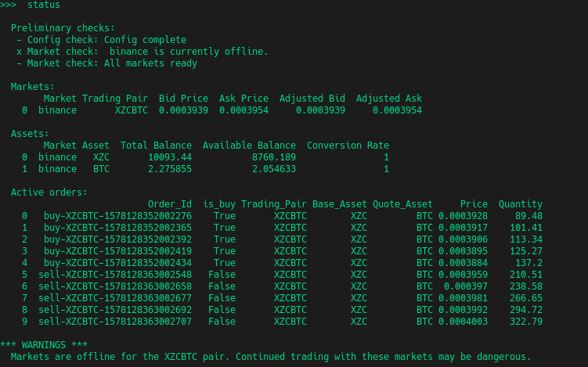Select order quantity 113.34
588x367 pixels.
[526, 239]
